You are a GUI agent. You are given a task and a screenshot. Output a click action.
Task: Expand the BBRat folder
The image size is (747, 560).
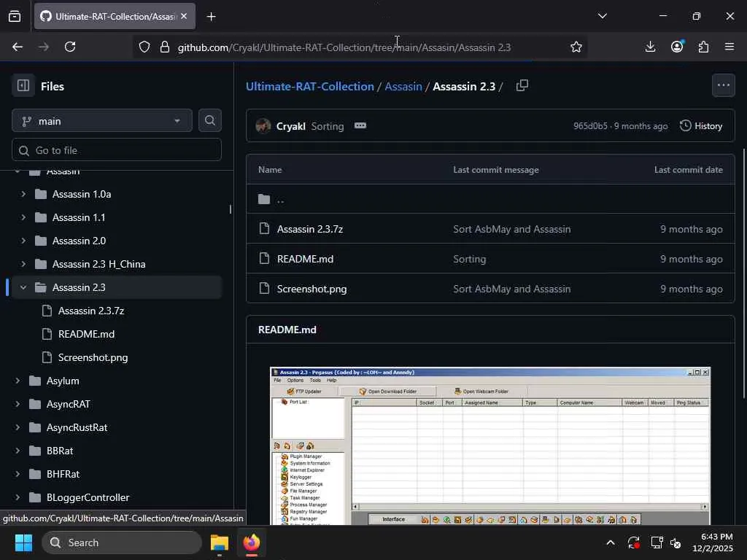(x=18, y=451)
